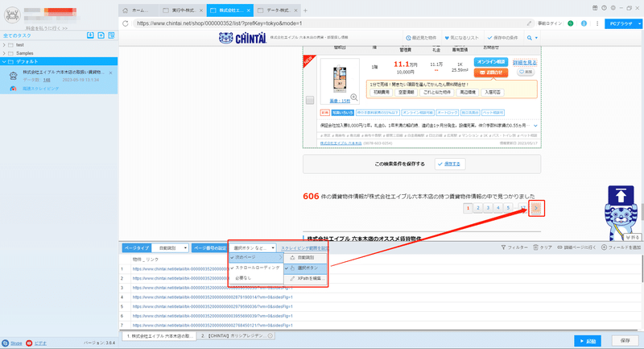Image resolution: width=644 pixels, height=349 pixels.
Task: Tick the property listing checkbox
Action: tap(310, 100)
